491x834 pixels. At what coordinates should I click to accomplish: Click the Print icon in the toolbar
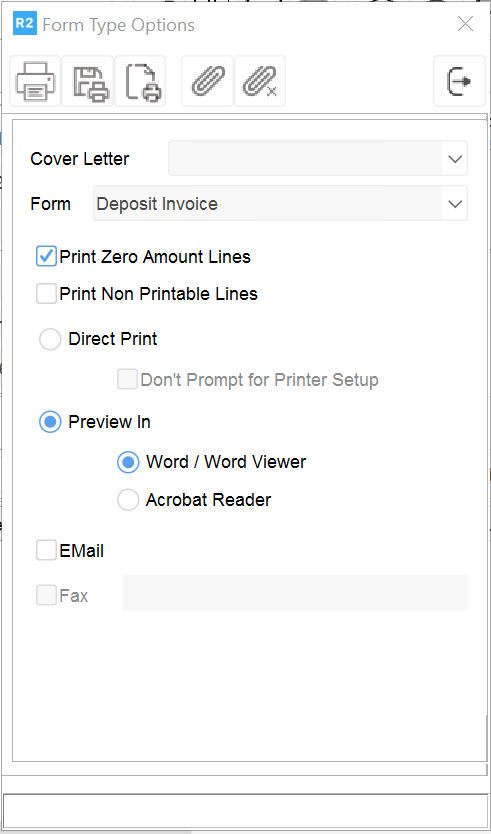pyautogui.click(x=35, y=81)
